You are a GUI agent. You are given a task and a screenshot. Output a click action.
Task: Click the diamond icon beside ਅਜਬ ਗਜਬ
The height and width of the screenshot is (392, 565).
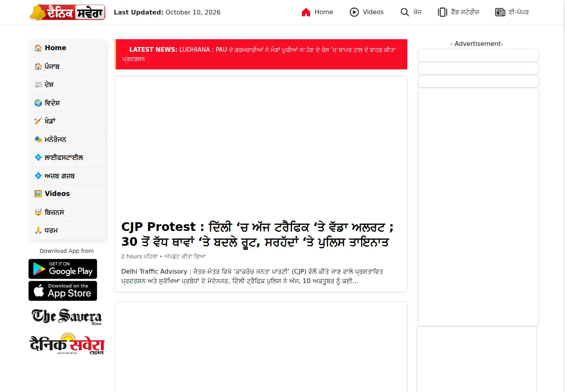[38, 176]
